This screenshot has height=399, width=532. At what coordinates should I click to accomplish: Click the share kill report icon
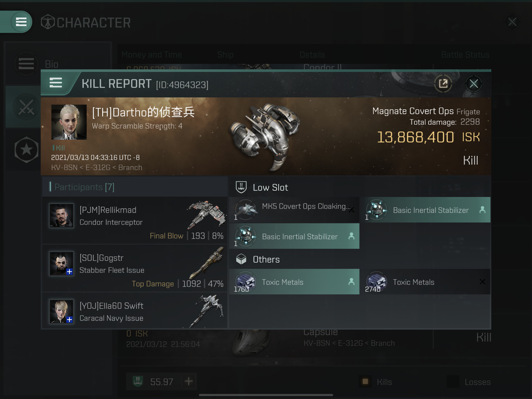(443, 84)
